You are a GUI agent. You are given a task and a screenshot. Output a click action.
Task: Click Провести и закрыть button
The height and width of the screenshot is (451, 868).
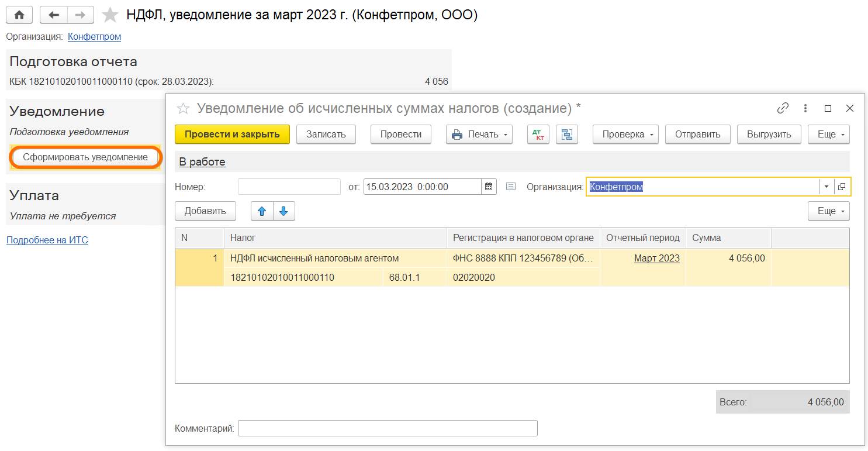tap(232, 135)
